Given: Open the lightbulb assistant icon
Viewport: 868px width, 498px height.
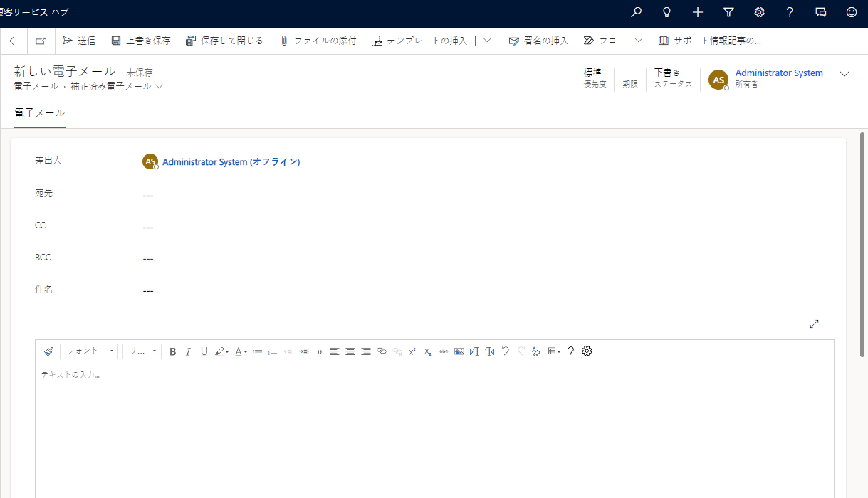Looking at the screenshot, I should coord(667,12).
